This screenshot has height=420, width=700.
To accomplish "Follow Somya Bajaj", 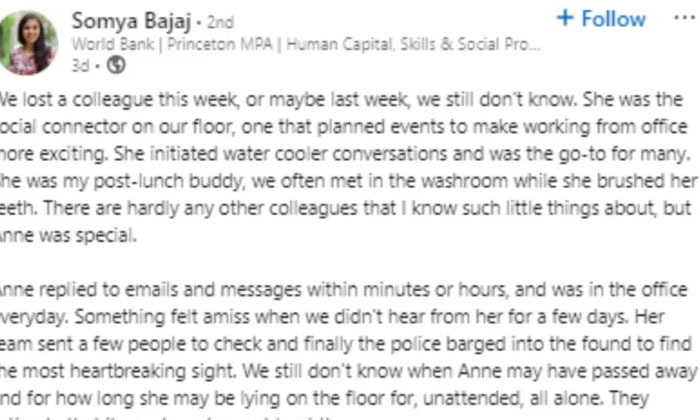I will click(601, 18).
